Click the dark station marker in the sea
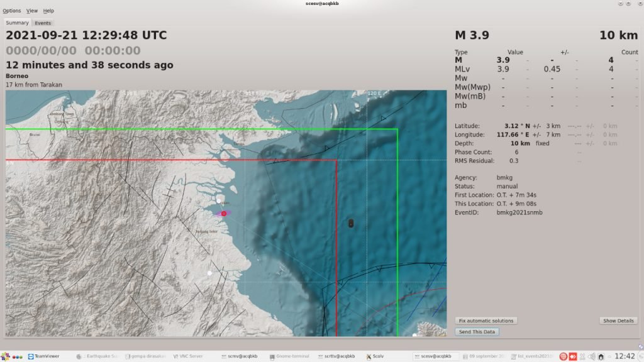Screen dimensions: 644x362 (x=351, y=222)
